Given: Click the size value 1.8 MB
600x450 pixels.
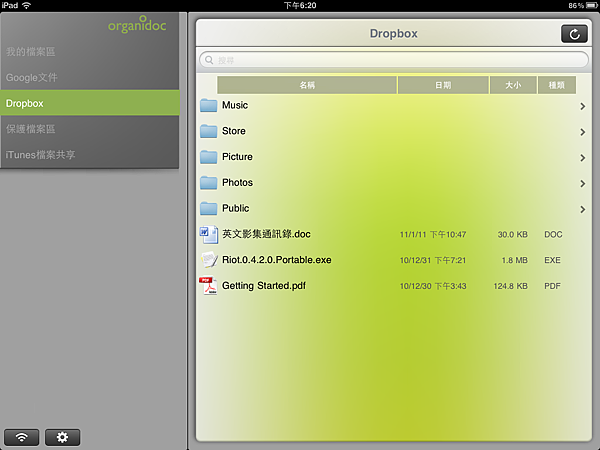Looking at the screenshot, I should click(515, 260).
